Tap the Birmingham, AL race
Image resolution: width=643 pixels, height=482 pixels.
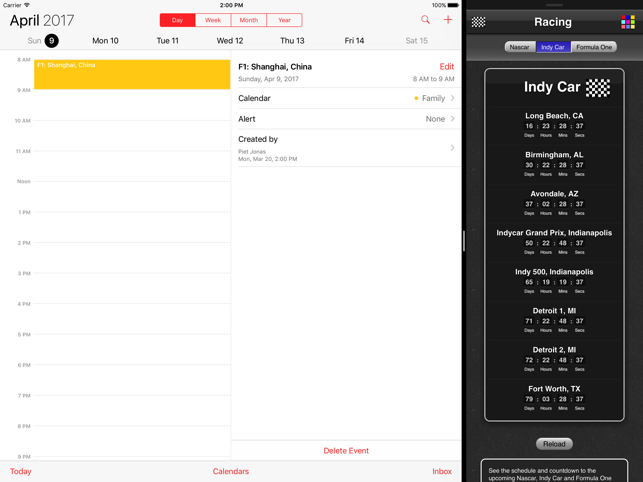point(554,164)
